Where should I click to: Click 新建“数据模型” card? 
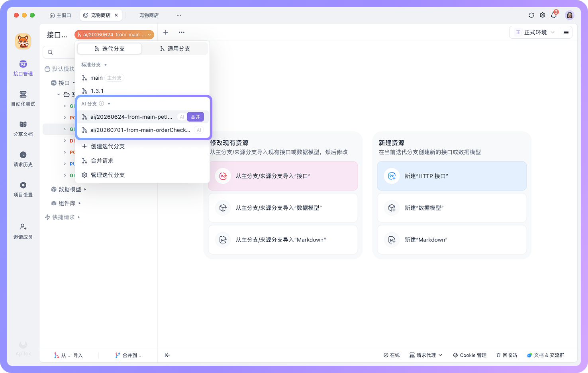pos(452,208)
